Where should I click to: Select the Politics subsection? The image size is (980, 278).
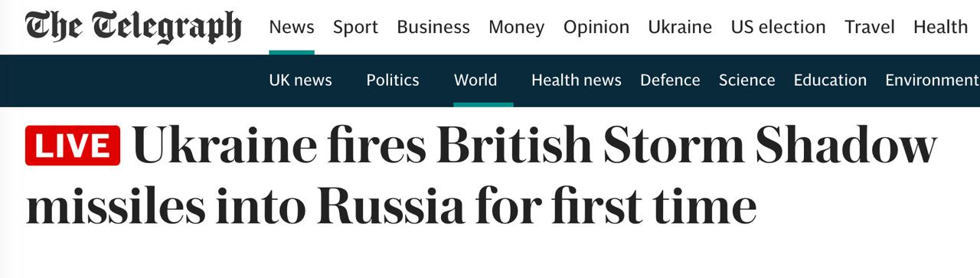click(393, 80)
